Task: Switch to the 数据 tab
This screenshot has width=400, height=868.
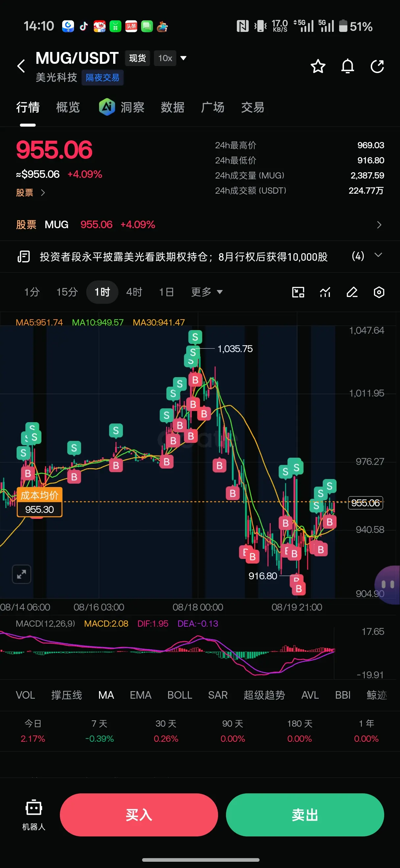Action: click(x=173, y=107)
